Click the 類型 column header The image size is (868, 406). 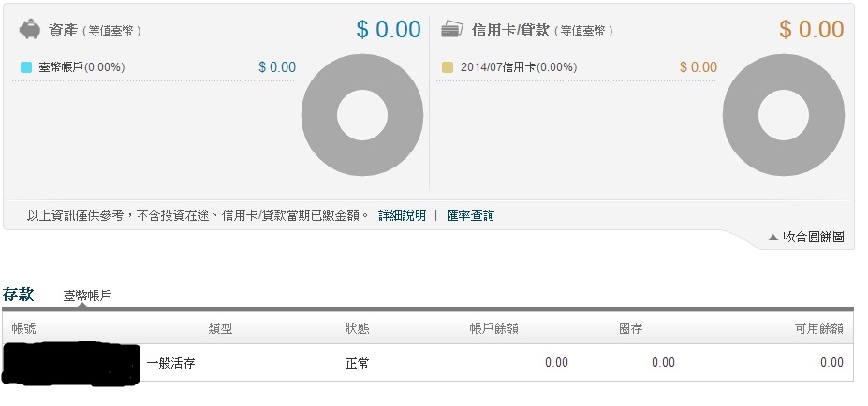(x=220, y=328)
